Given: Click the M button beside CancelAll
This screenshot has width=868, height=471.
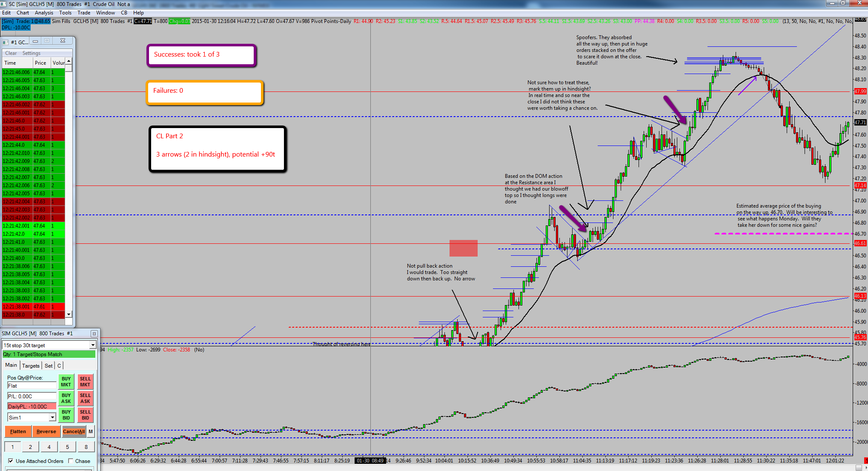Looking at the screenshot, I should point(91,431).
